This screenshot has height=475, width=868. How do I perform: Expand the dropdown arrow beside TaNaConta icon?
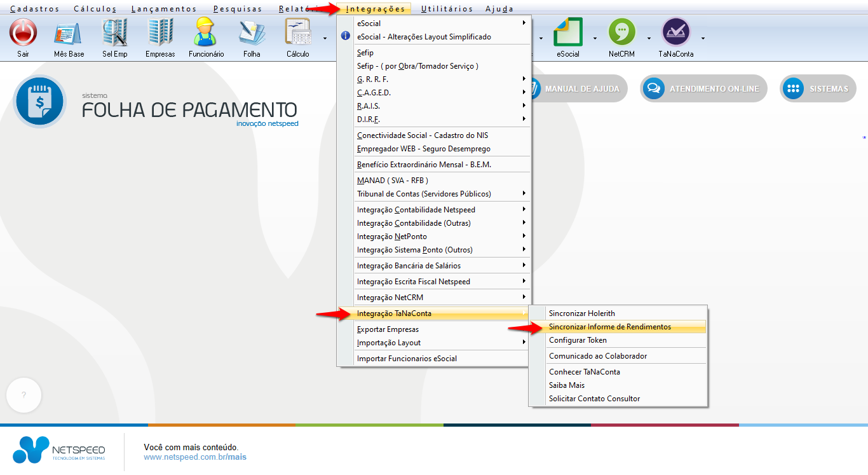[x=703, y=38]
